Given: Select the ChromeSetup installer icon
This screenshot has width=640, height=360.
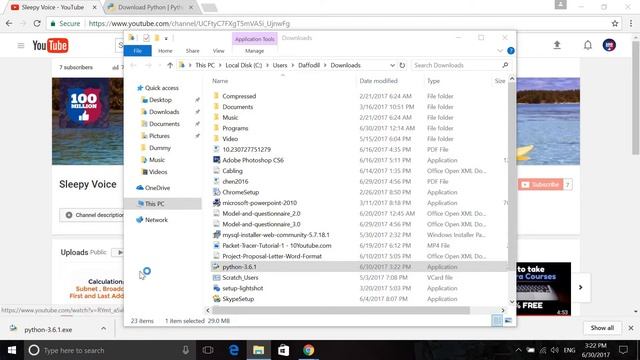Looking at the screenshot, I should click(x=216, y=192).
